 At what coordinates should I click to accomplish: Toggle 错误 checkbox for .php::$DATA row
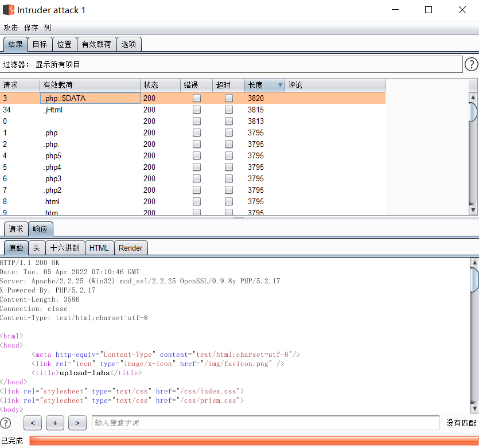pos(197,98)
